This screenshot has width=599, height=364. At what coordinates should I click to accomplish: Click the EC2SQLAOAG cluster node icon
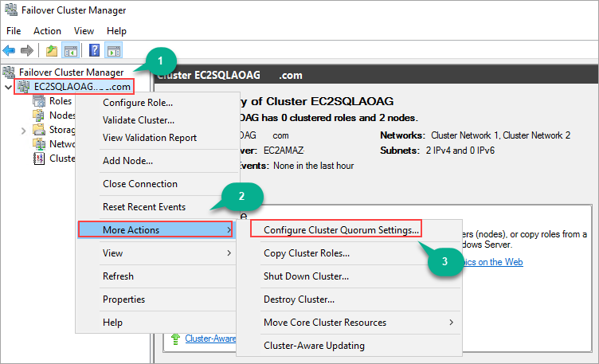(24, 87)
